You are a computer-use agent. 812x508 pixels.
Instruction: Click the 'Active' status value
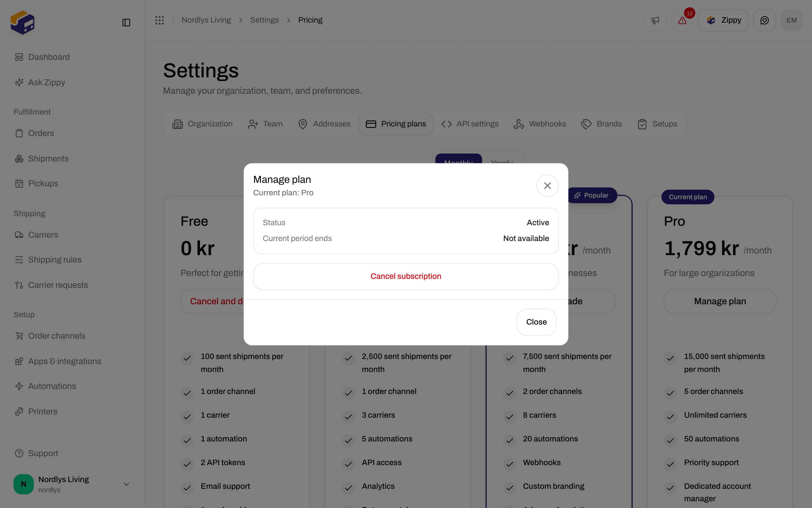pos(538,223)
